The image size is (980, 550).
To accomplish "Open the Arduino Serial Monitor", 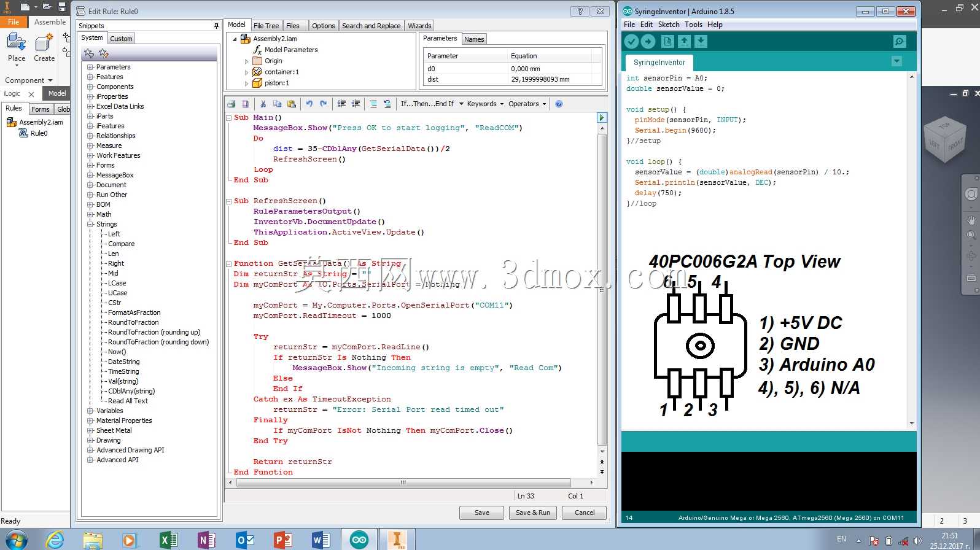I will (x=900, y=41).
